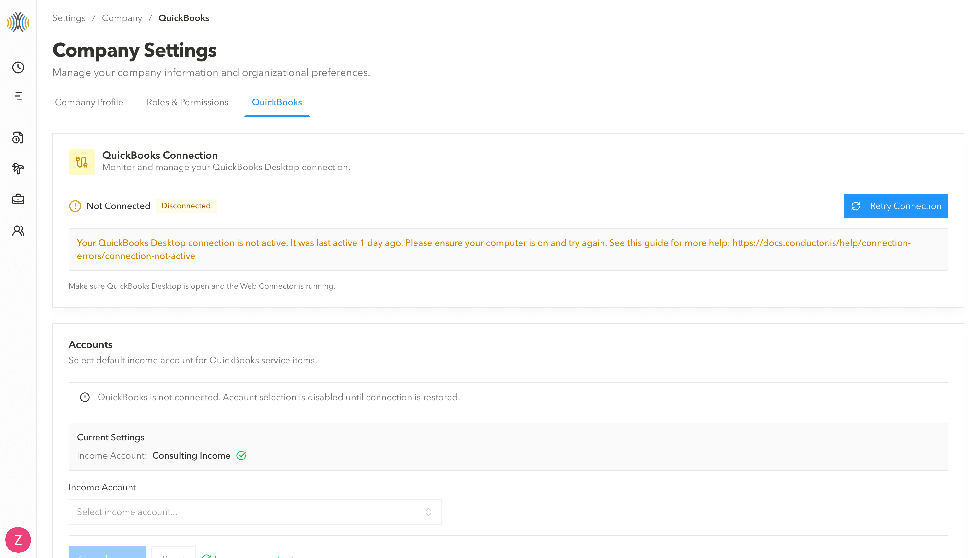Click the income account dropdown chevron arrows
The height and width of the screenshot is (558, 980).
coord(428,512)
